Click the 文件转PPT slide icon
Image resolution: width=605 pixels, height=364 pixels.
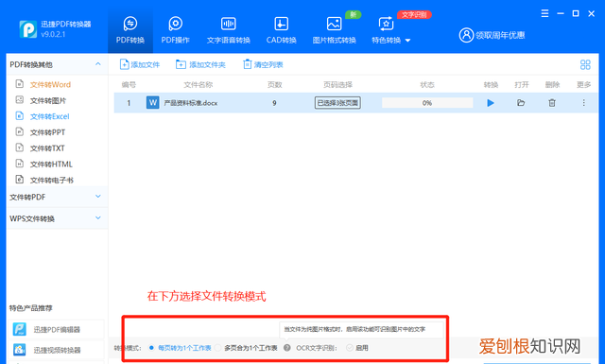click(19, 131)
